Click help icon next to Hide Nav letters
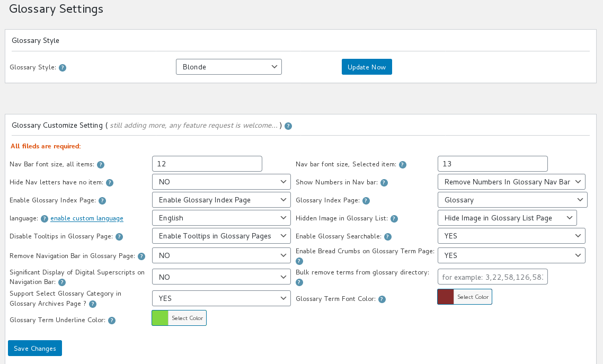Viewport: 603px width, 364px height. pyautogui.click(x=110, y=183)
